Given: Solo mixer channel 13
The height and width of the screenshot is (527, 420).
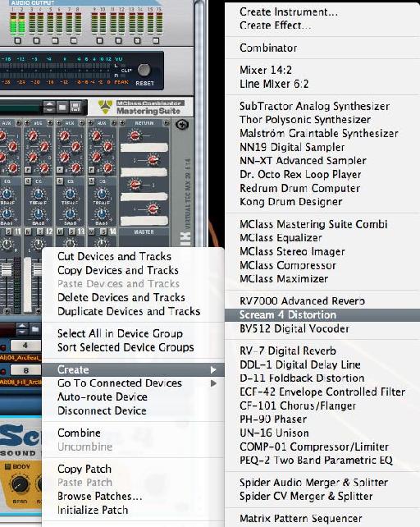Looking at the screenshot, I should tap(72, 231).
